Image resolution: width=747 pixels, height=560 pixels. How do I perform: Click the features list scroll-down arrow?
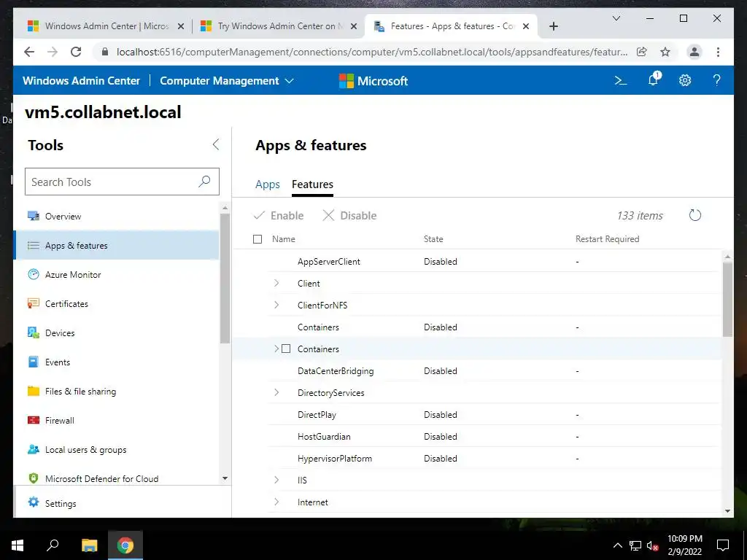727,511
